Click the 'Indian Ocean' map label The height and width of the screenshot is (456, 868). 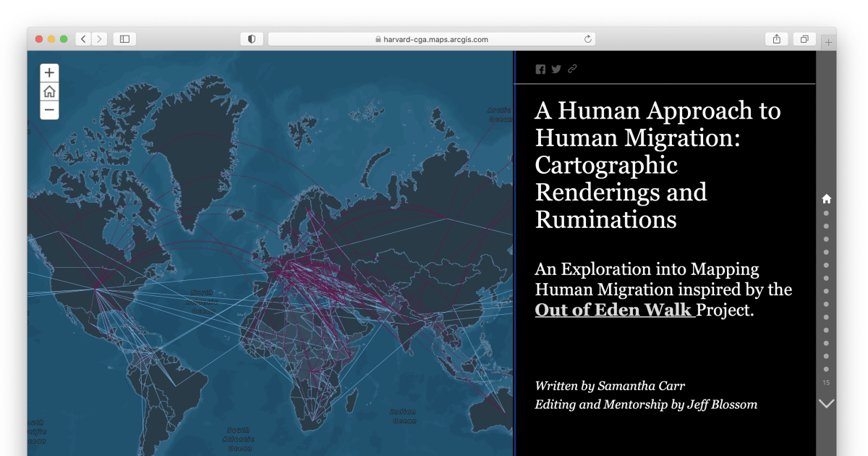pos(404,415)
